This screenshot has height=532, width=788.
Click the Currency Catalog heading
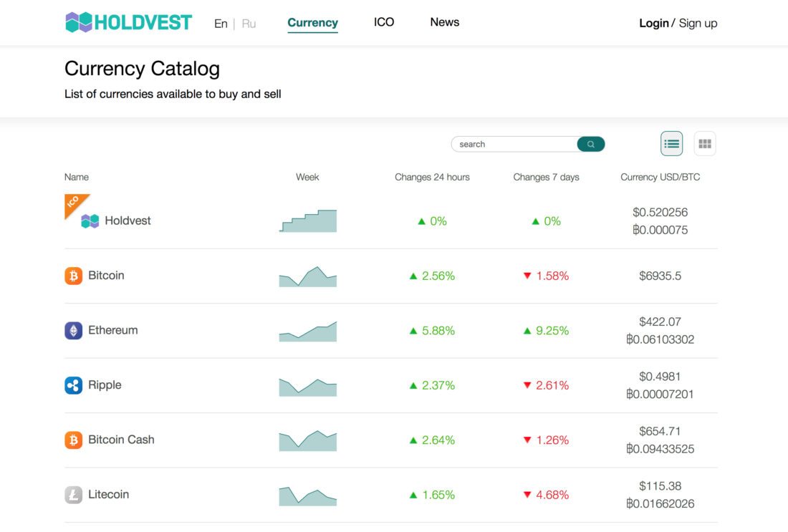point(143,69)
